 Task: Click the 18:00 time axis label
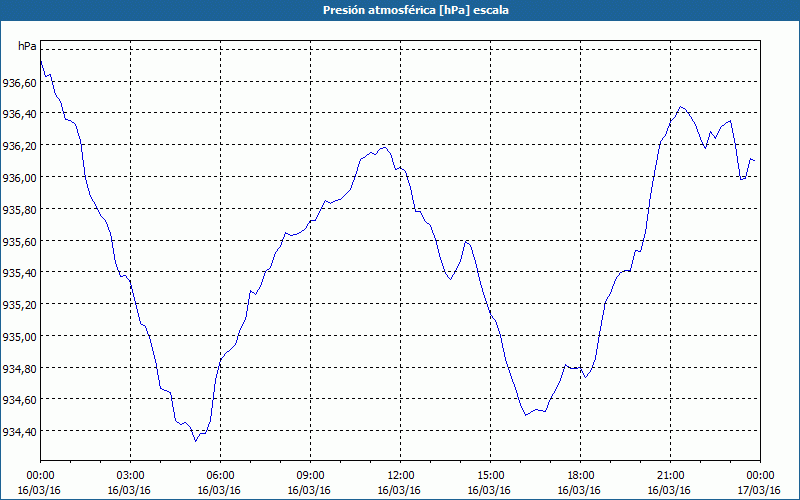[x=581, y=476]
